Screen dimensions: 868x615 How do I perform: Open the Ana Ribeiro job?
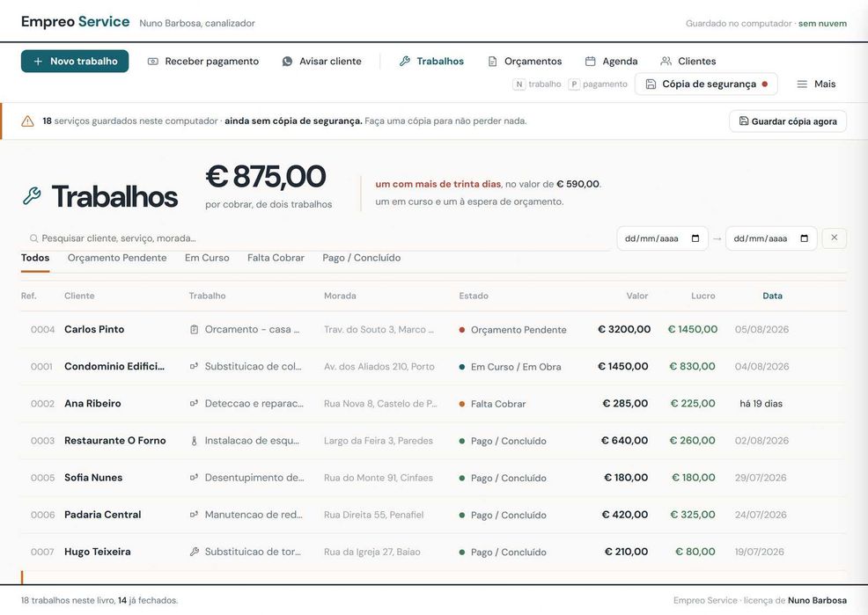(433, 404)
